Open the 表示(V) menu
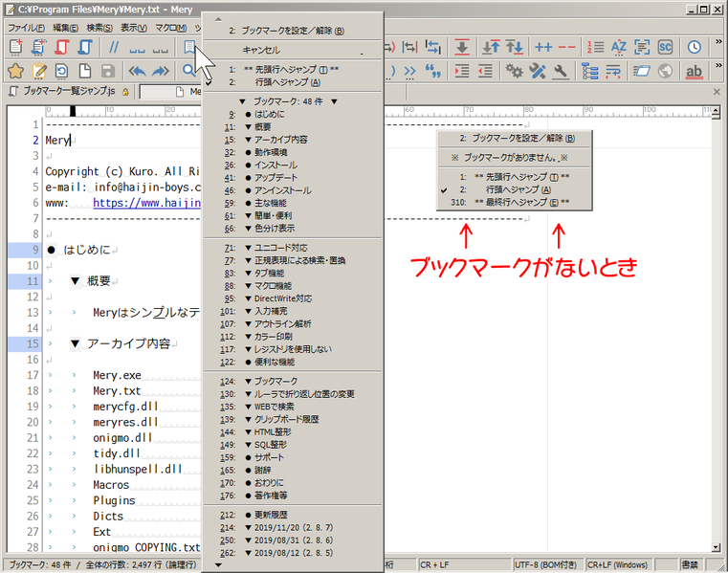The height and width of the screenshot is (573, 728). [x=134, y=28]
